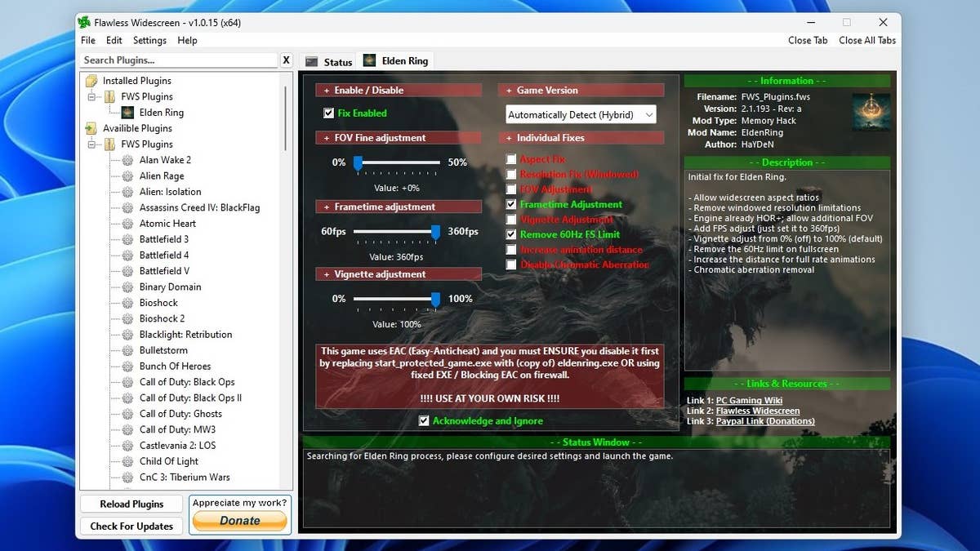Switch to the Status tab
Image resolution: width=980 pixels, height=551 pixels.
(330, 60)
